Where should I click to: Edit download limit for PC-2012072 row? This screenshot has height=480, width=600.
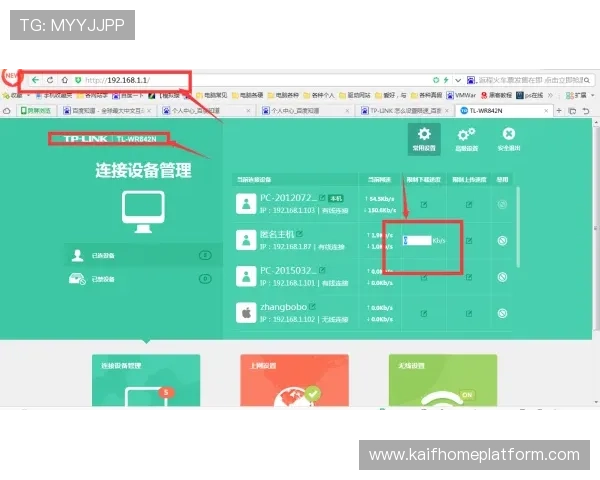pyautogui.click(x=424, y=205)
